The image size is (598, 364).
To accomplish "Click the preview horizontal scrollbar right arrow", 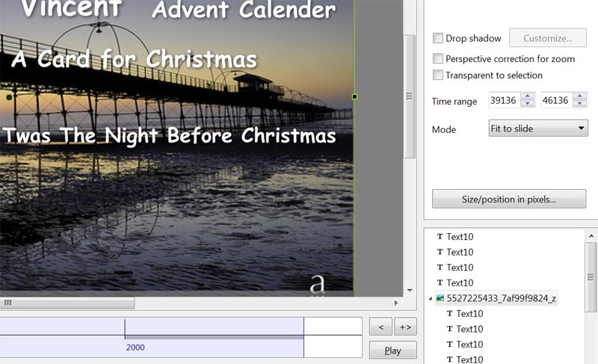I will pos(396,303).
